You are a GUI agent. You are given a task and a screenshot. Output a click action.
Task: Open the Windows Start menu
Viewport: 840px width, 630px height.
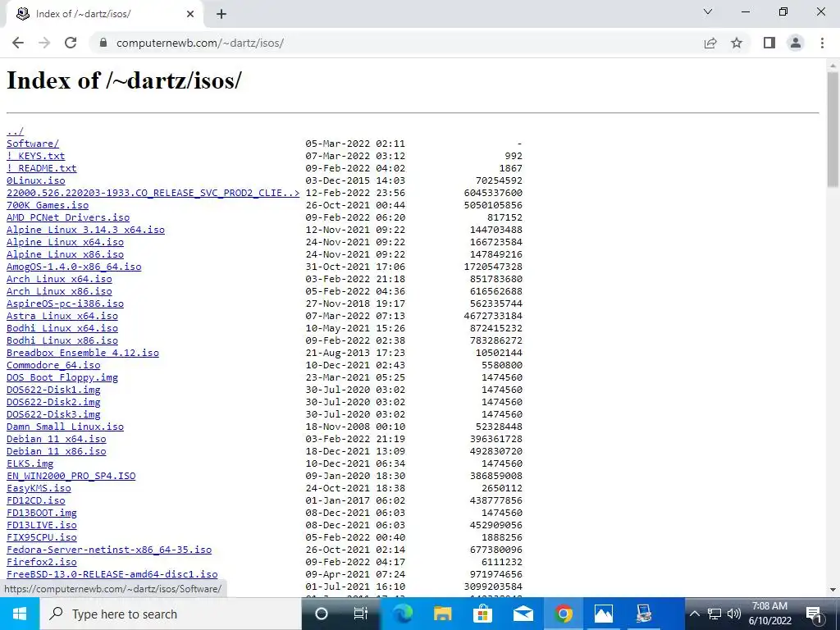point(20,614)
